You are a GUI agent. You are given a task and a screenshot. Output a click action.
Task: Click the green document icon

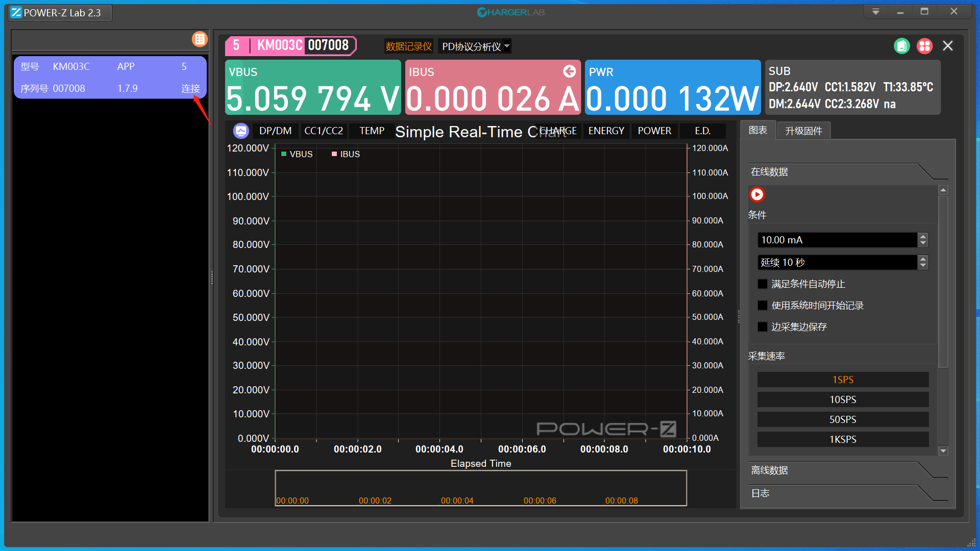tap(902, 46)
